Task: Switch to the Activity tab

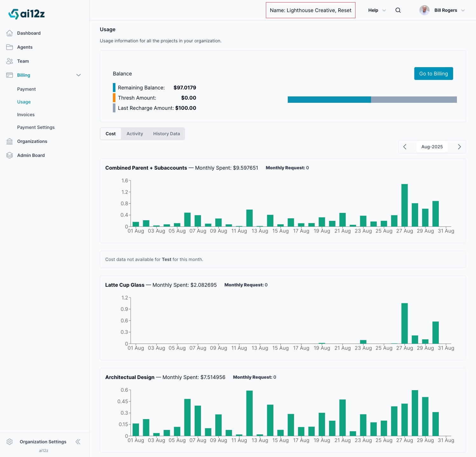Action: 135,134
